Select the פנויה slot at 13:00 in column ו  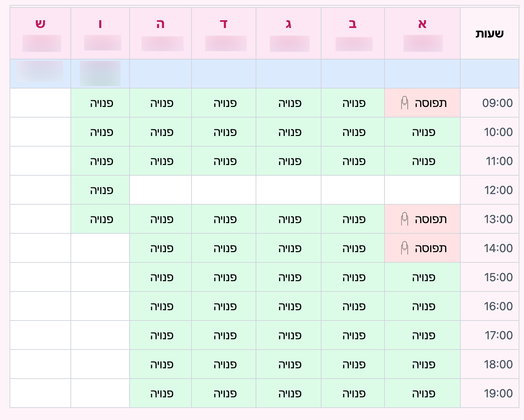(100, 219)
